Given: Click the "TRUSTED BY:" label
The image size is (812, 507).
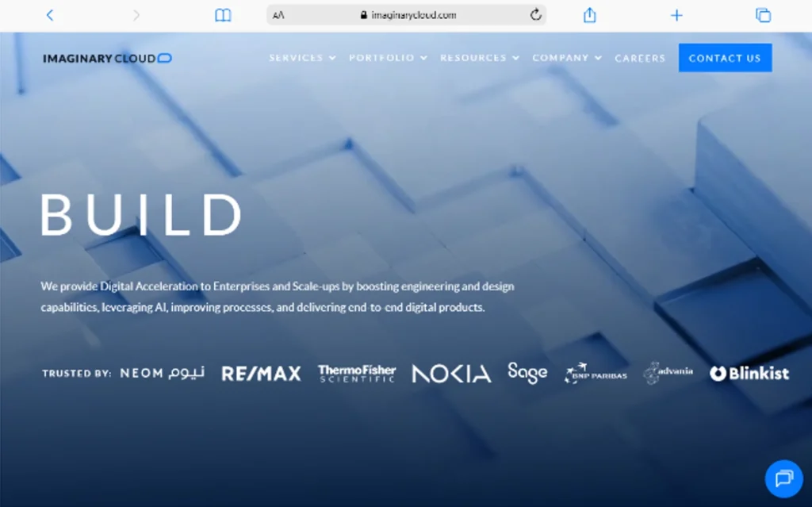Looking at the screenshot, I should coord(77,373).
